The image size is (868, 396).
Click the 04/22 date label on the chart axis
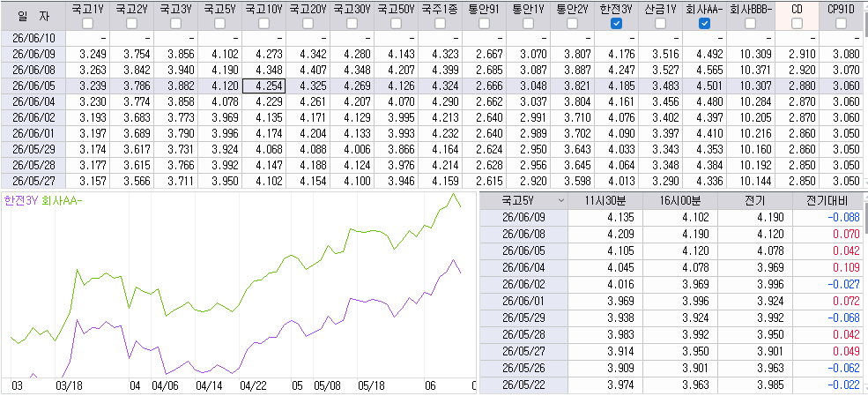[253, 386]
